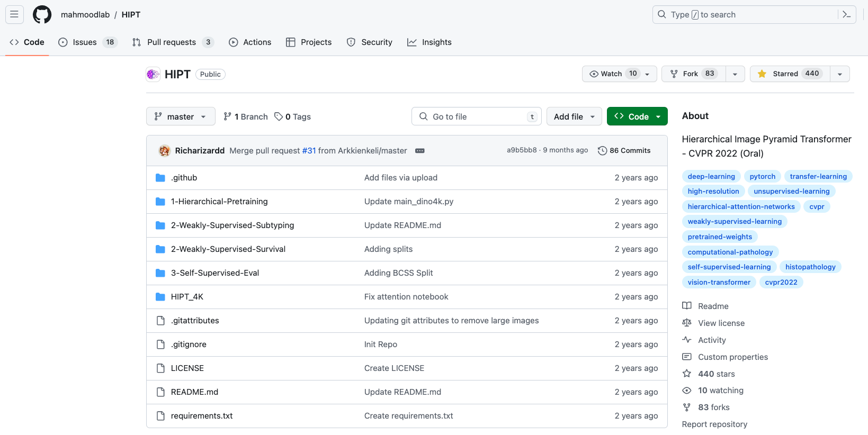Click the HIPT repository avatar
Image resolution: width=868 pixels, height=435 pixels.
153,74
